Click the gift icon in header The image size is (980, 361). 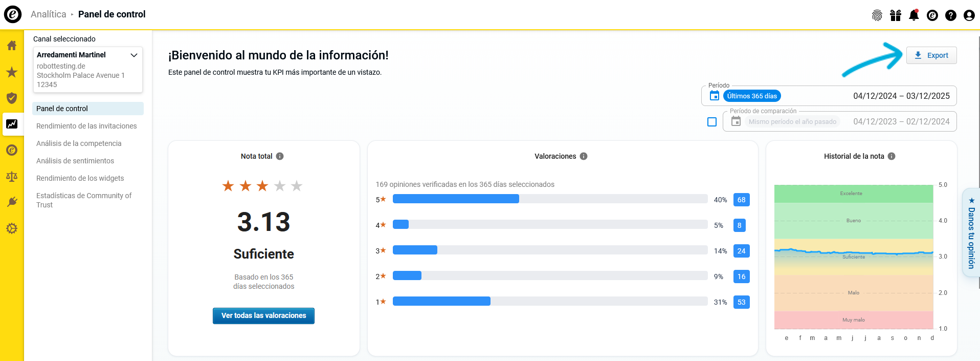point(895,15)
